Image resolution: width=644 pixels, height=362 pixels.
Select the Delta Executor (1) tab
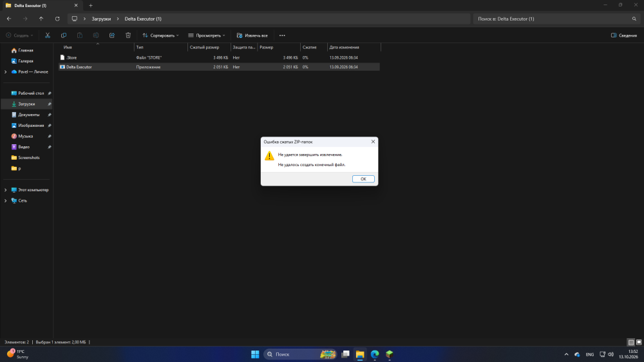point(41,6)
